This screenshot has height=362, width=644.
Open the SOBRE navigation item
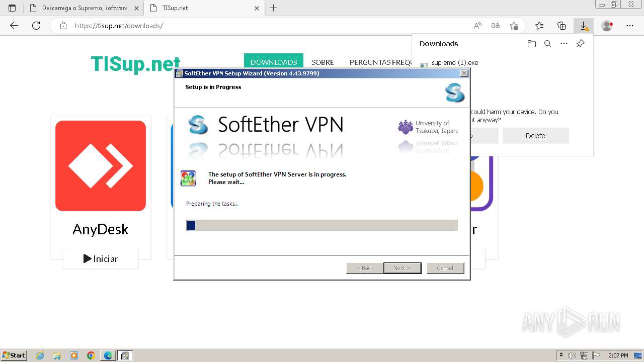(x=323, y=62)
